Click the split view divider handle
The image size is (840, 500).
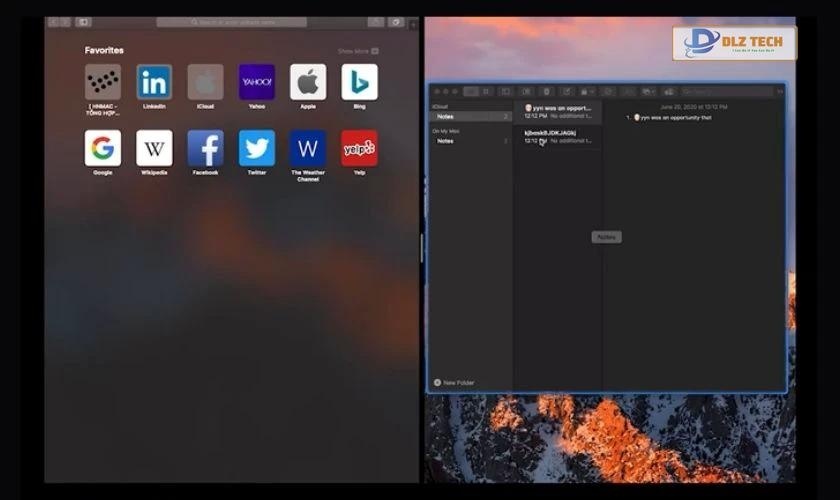point(421,248)
